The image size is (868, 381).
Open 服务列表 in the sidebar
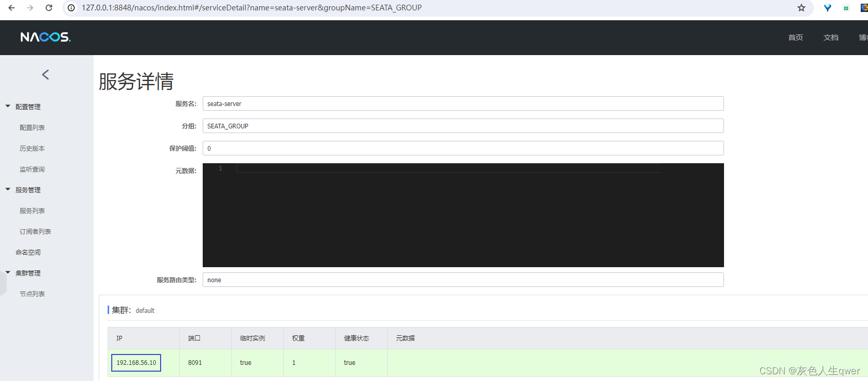(x=32, y=211)
